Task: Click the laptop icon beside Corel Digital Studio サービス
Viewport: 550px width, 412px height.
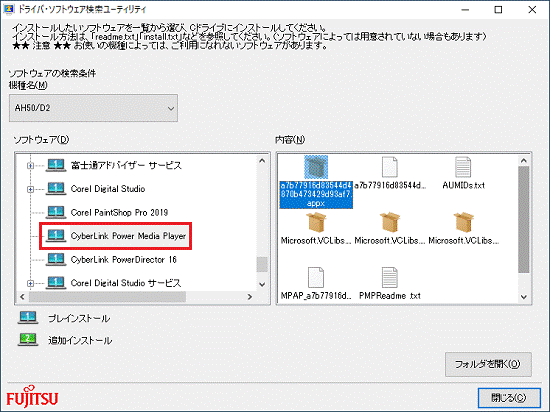Action: coord(56,283)
